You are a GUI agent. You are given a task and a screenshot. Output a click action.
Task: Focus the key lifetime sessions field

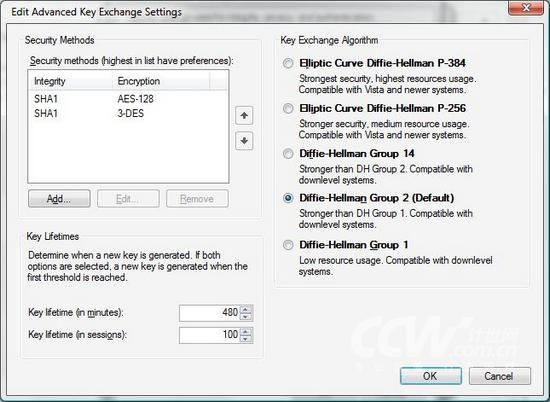(x=210, y=335)
